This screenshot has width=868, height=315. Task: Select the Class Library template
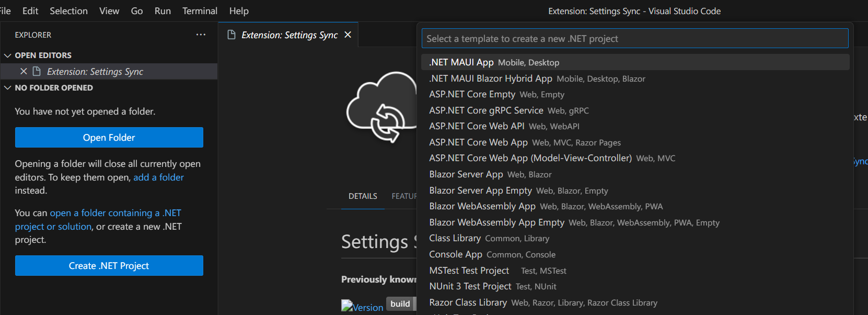(x=635, y=238)
